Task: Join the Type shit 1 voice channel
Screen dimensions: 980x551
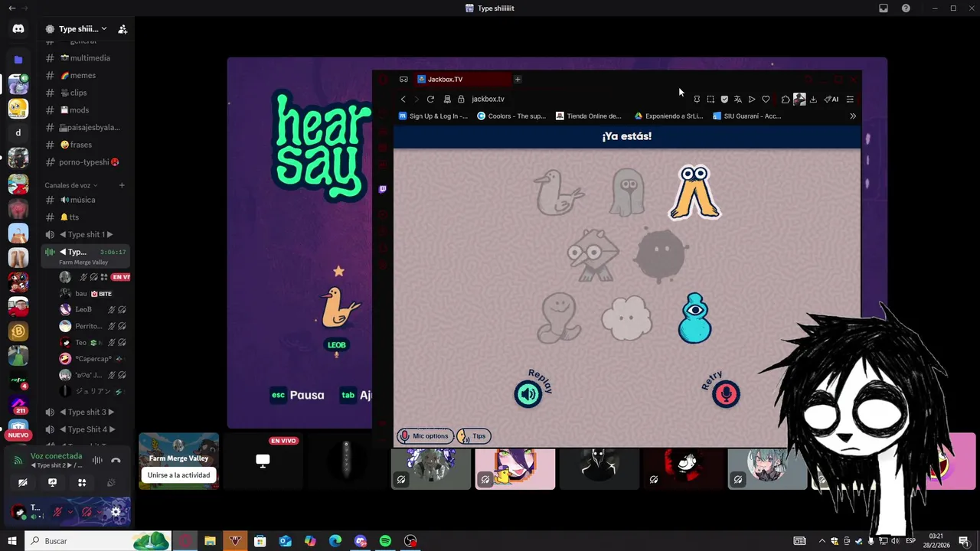Action: click(86, 234)
